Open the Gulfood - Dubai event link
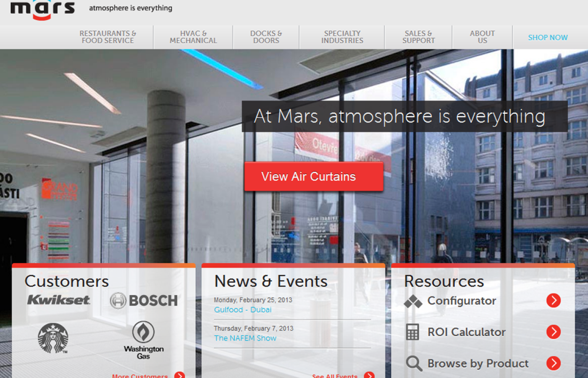 (243, 310)
